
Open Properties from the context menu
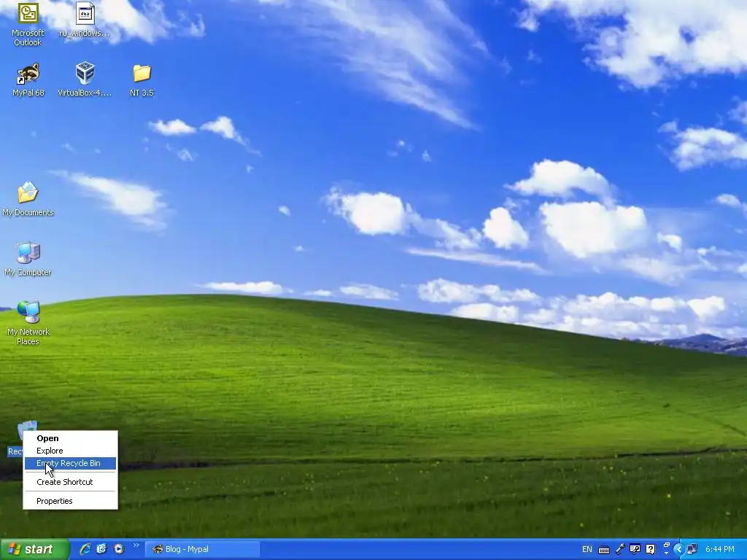70,501
